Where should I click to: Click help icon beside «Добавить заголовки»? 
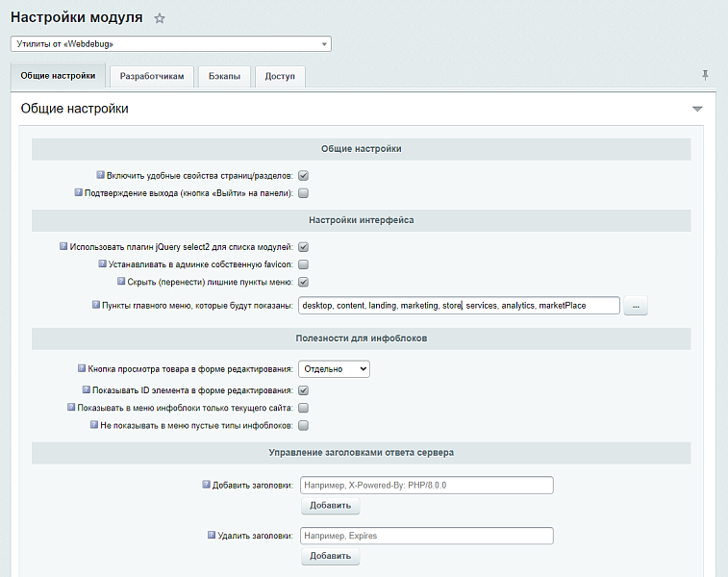coord(206,485)
